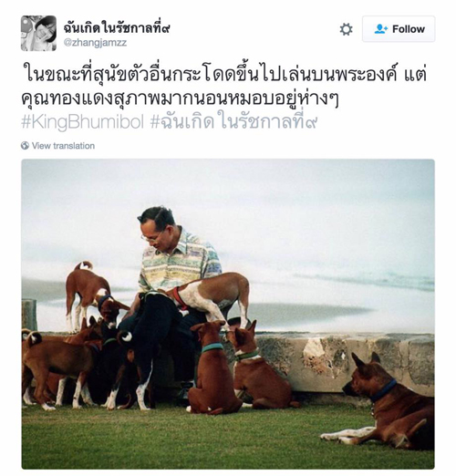Click the globe icon beside View translation

[25, 146]
